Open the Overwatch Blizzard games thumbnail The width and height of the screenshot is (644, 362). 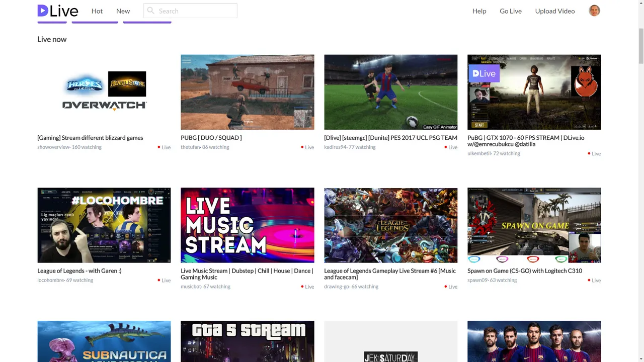coord(104,92)
